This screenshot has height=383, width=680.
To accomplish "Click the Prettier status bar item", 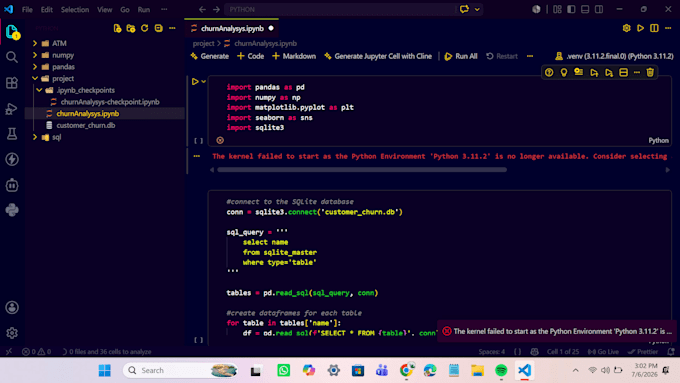I will (x=643, y=352).
